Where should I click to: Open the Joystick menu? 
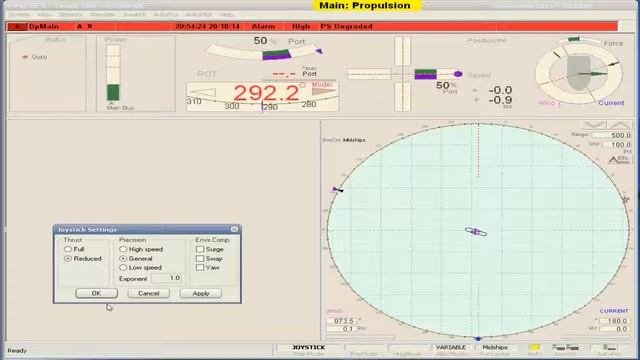pos(134,14)
